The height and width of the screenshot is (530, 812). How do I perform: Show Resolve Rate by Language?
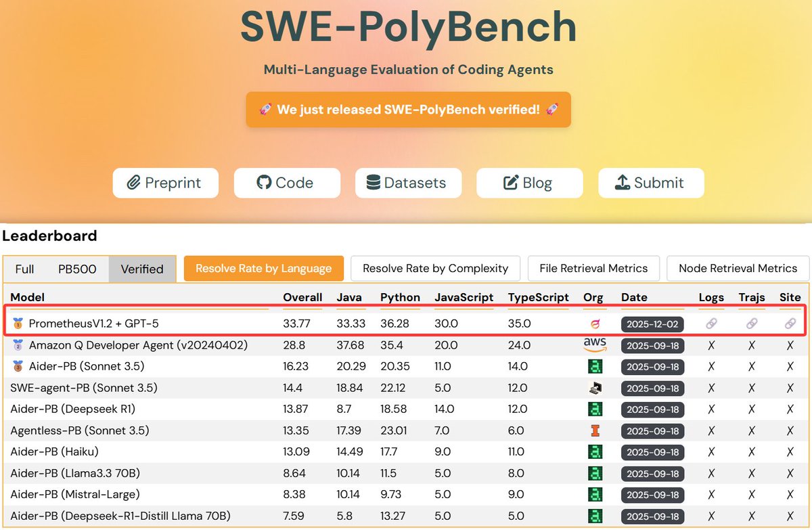[x=264, y=268]
